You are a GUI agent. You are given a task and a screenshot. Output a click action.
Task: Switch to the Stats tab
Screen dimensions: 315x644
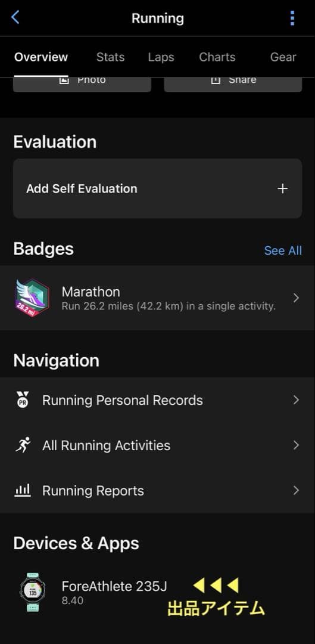110,57
